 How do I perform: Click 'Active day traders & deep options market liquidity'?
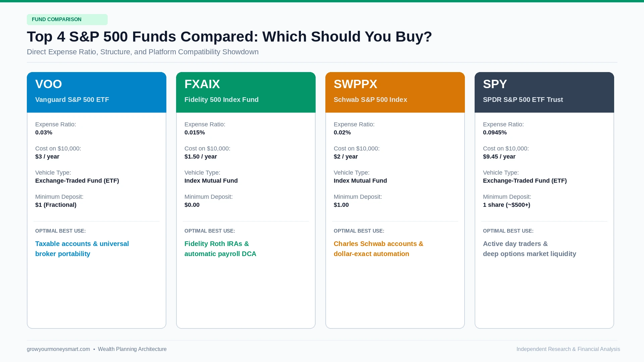click(x=529, y=249)
